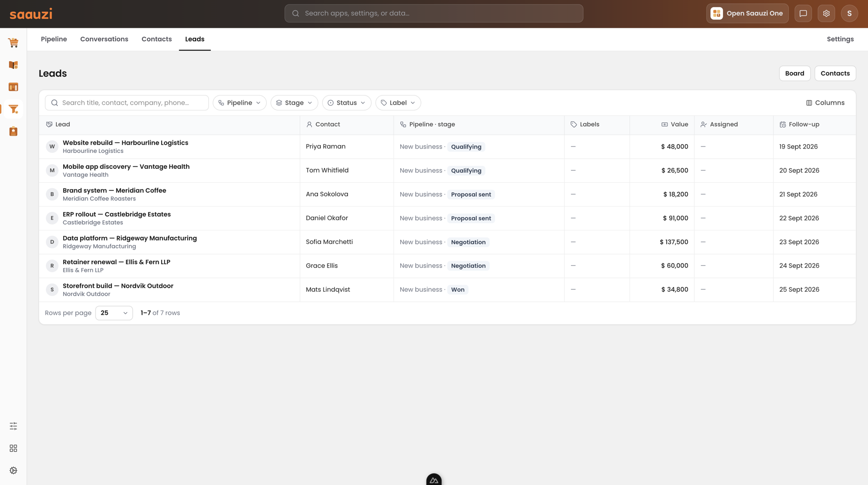The image size is (868, 485).
Task: Click follow-up date 22 Sept 2026
Action: pos(799,218)
